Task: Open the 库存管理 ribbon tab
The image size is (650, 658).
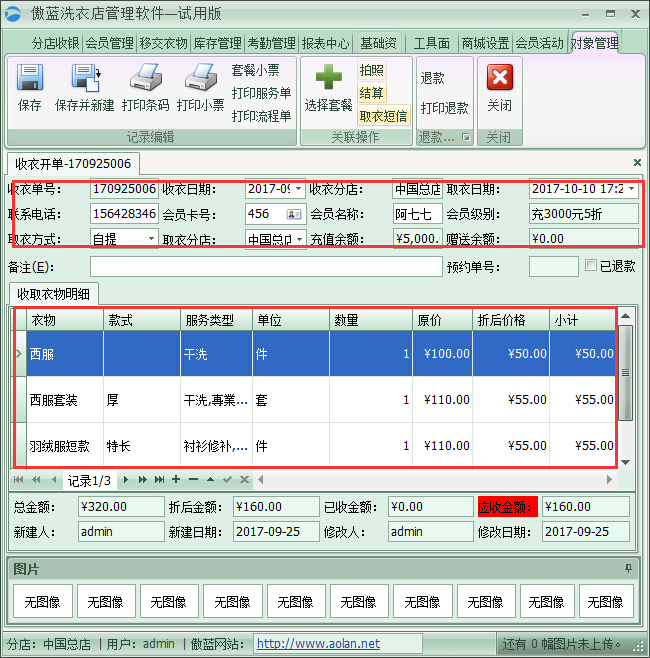Action: [x=217, y=43]
